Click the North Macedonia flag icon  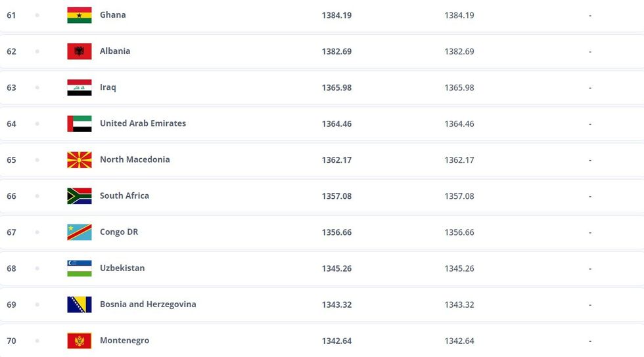(80, 159)
